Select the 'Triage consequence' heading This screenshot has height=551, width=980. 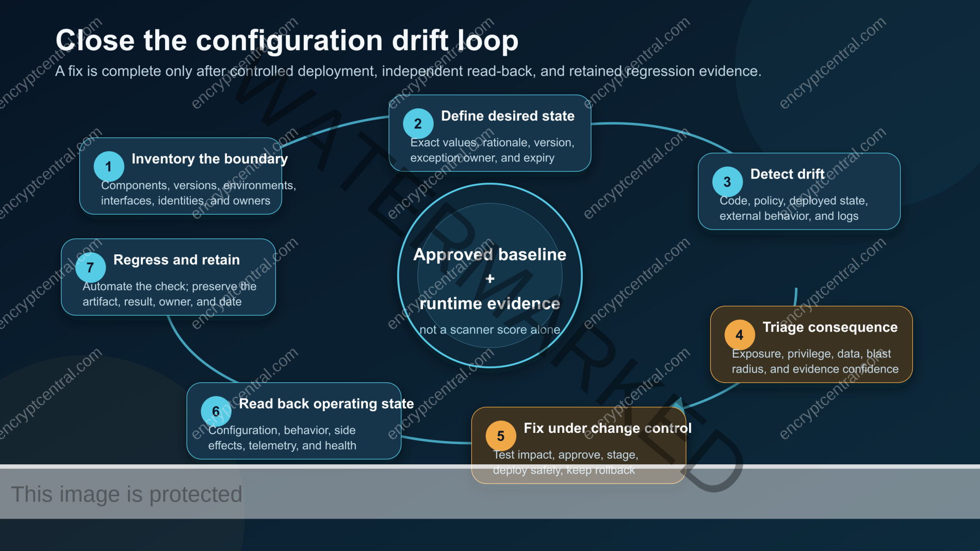point(830,328)
